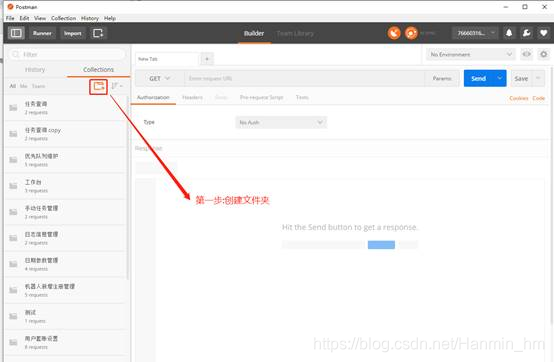Open the Collection menu

click(x=64, y=18)
